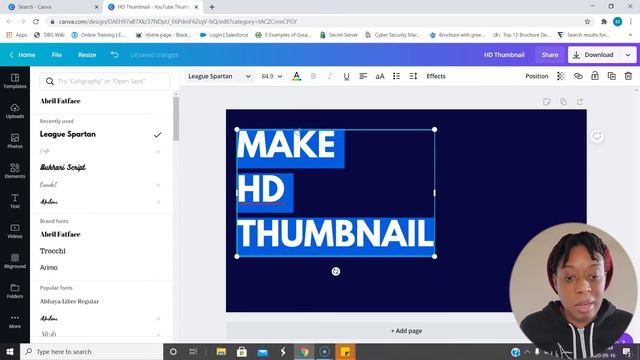Image resolution: width=640 pixels, height=360 pixels.
Task: Go back to Home
Action: pyautogui.click(x=22, y=55)
